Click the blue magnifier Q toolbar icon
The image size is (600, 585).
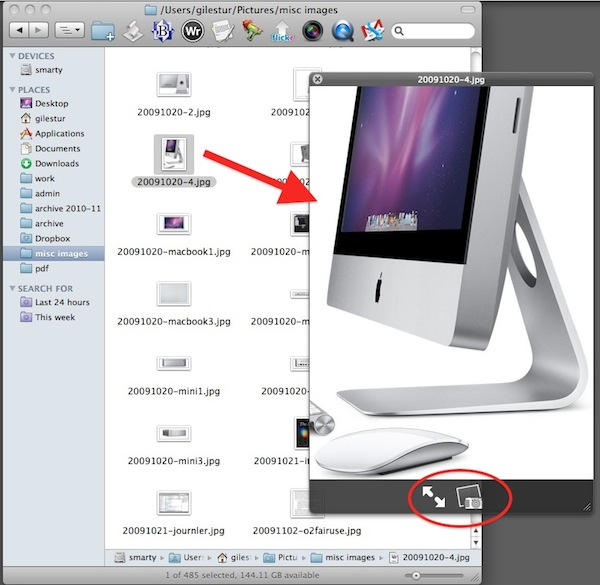coord(342,31)
